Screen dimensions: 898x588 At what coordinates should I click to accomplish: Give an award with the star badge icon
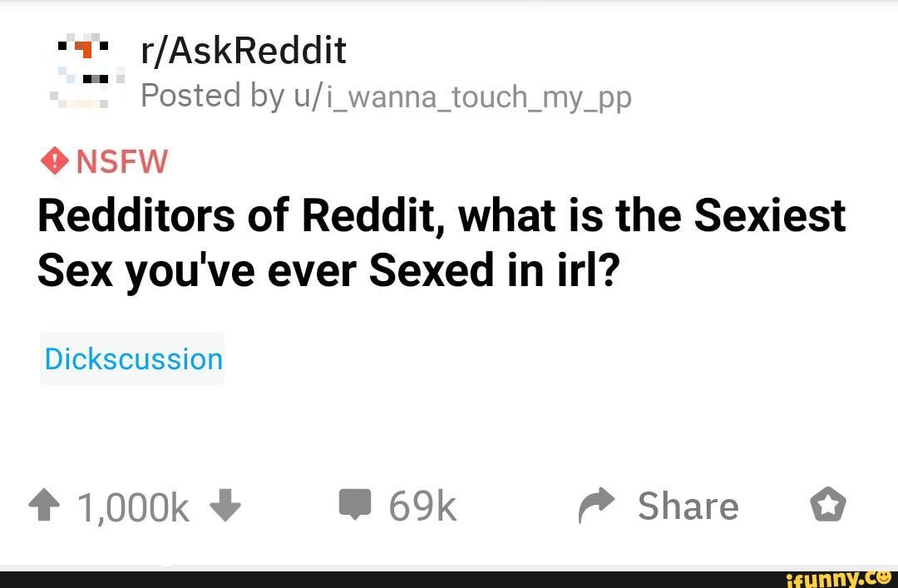[828, 506]
